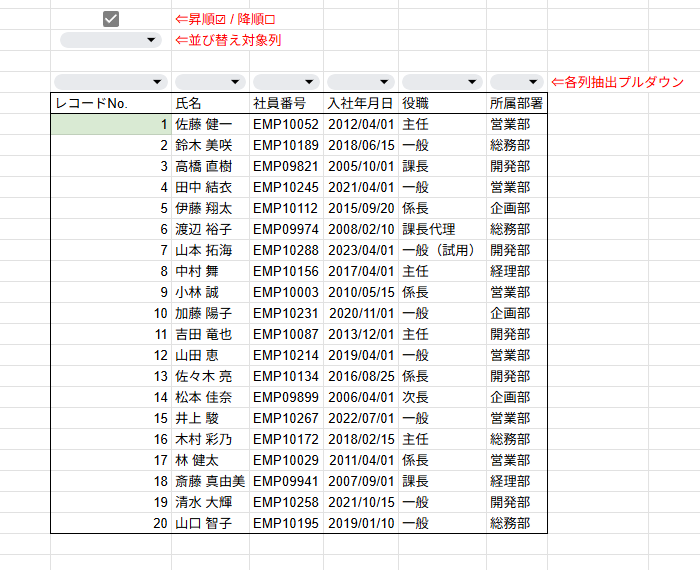
Task: Select the position cell 一般（試用）
Action: pyautogui.click(x=442, y=250)
